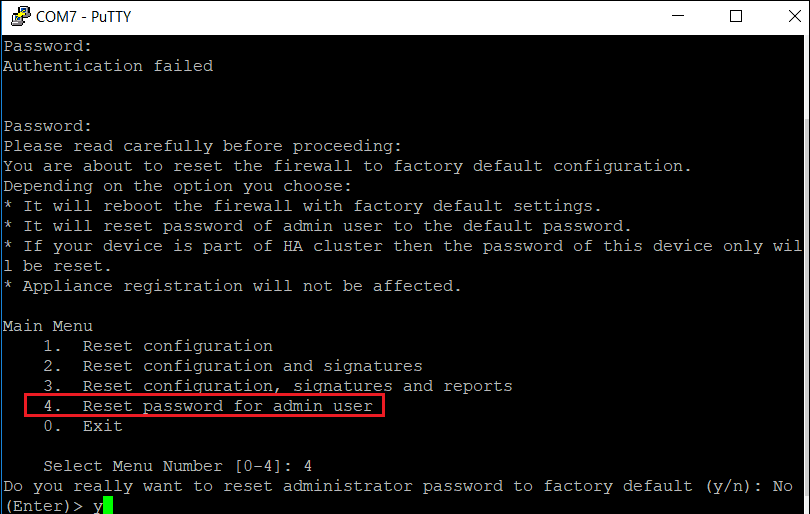Click the '0. Exit' menu line

(83, 426)
